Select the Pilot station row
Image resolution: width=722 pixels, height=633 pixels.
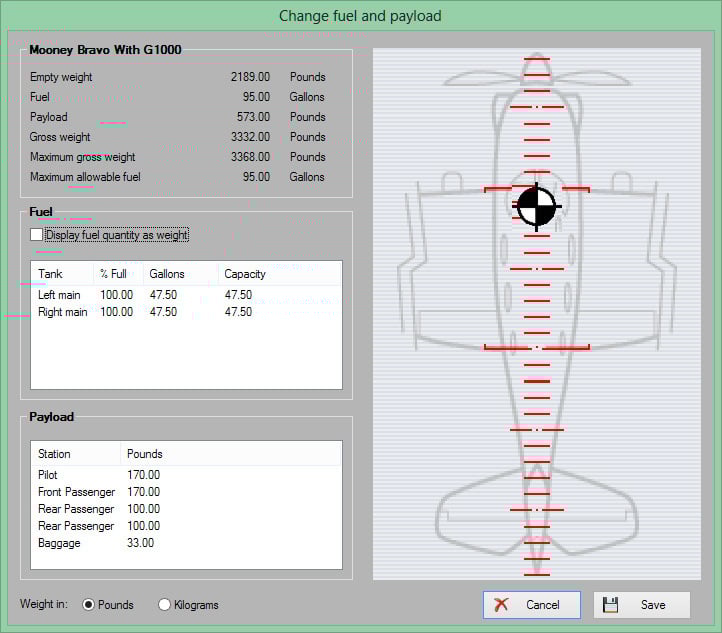186,475
